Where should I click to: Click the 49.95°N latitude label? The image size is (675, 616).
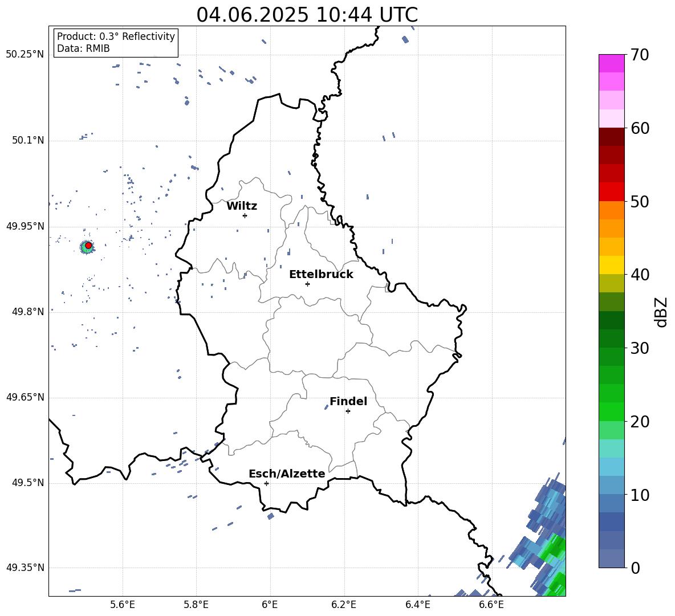(x=25, y=226)
